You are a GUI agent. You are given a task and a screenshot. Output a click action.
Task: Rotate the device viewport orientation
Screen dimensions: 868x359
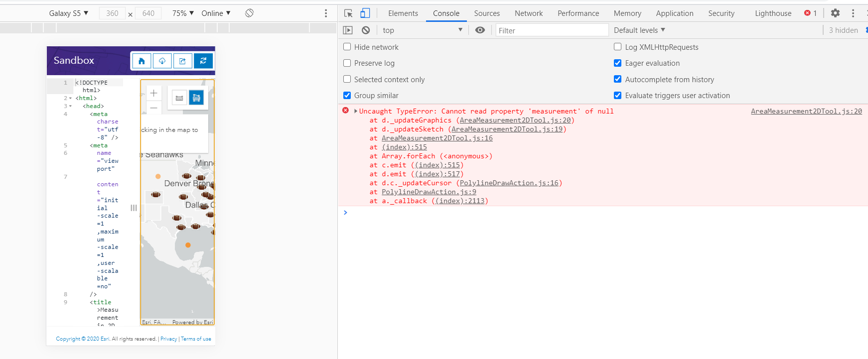tap(250, 13)
